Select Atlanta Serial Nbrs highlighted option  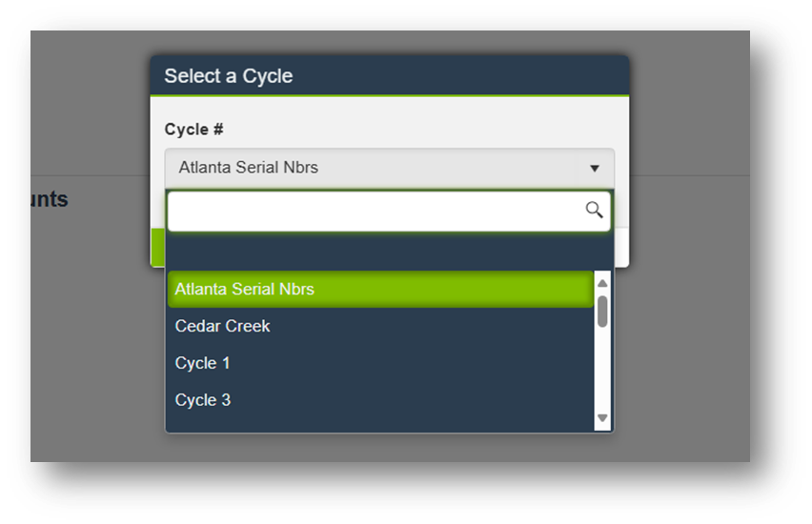pos(379,290)
